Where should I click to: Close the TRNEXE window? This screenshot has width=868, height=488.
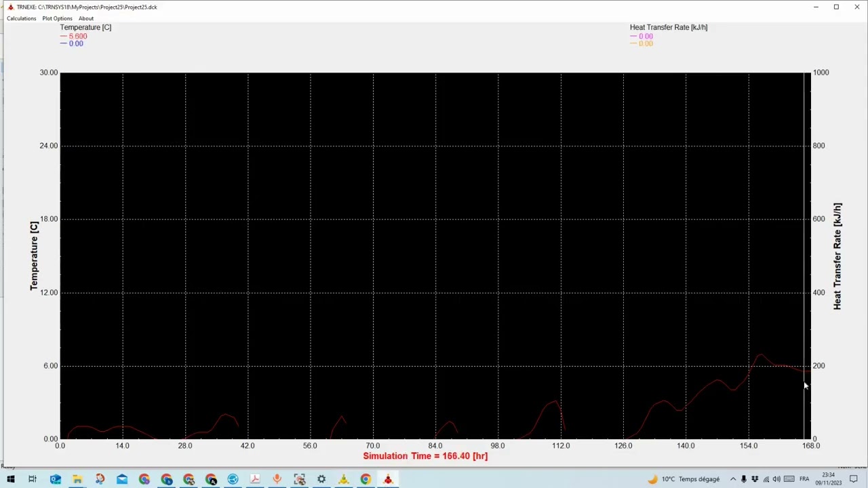tap(856, 7)
